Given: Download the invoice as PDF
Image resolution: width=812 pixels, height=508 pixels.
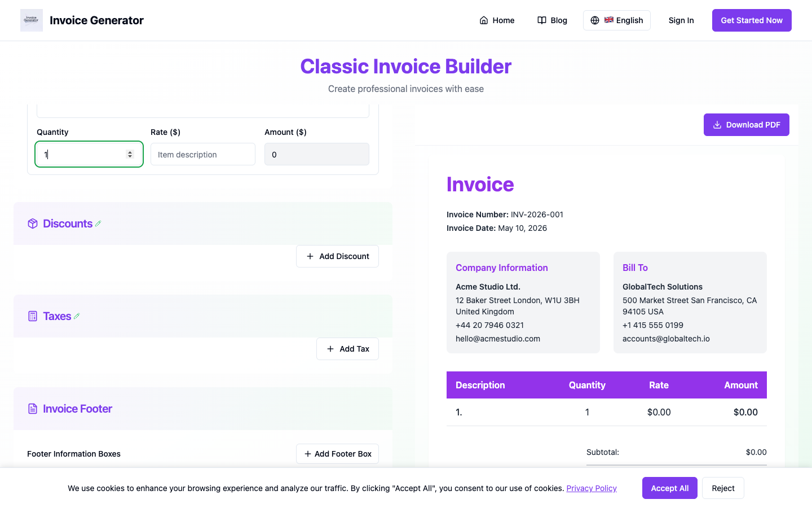Looking at the screenshot, I should click(x=747, y=125).
